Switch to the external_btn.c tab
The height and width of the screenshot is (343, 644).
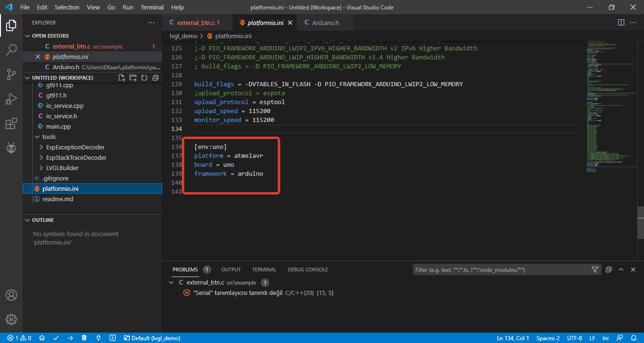(x=198, y=23)
